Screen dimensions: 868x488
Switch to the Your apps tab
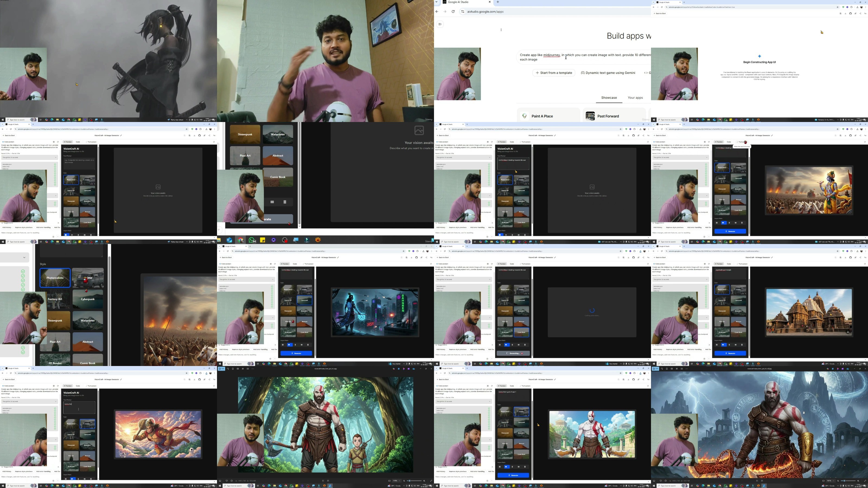click(x=635, y=98)
